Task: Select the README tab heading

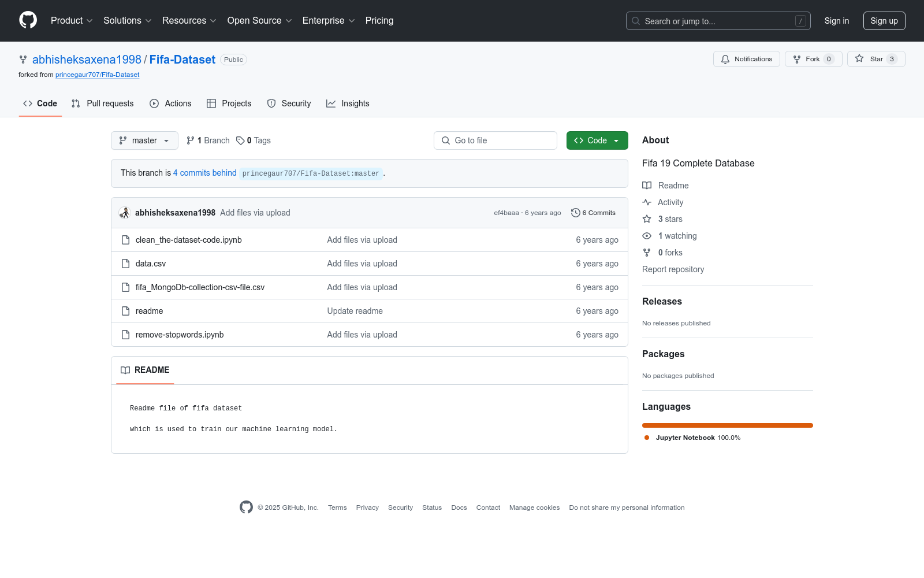Action: click(145, 370)
